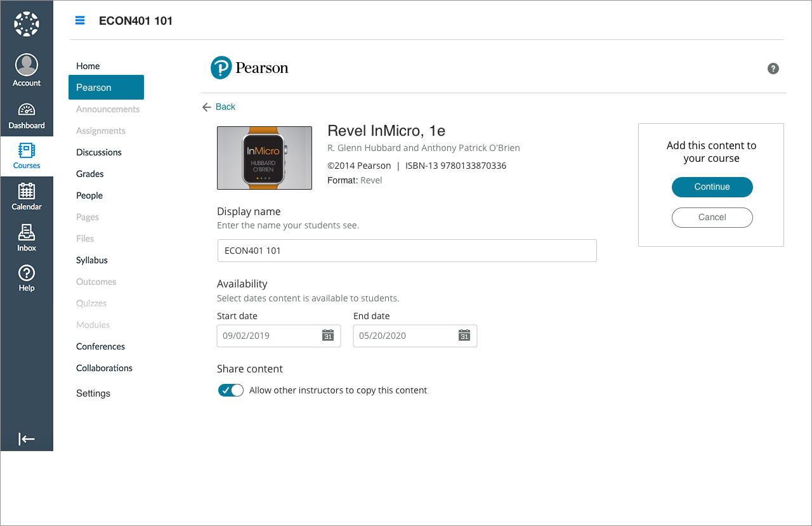The height and width of the screenshot is (526, 812).
Task: Open the Pearson help question mark
Action: point(773,69)
